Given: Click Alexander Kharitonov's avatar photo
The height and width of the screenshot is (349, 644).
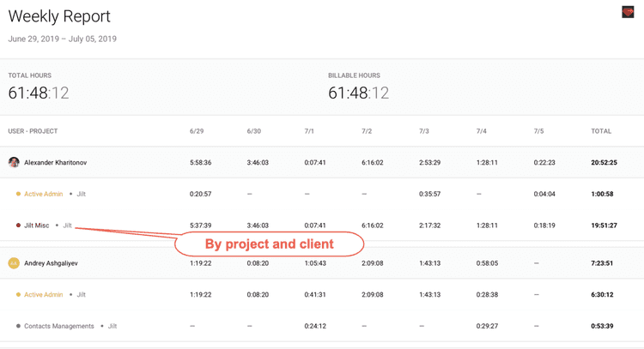Looking at the screenshot, I should (x=14, y=162).
